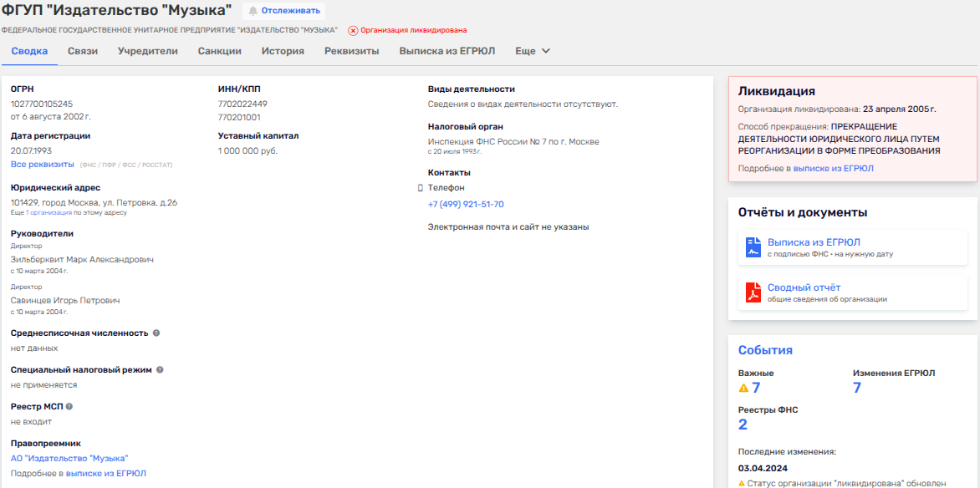Viewport: 980px width, 488px height.
Task: Click the red liquidation status icon
Action: pos(353,31)
